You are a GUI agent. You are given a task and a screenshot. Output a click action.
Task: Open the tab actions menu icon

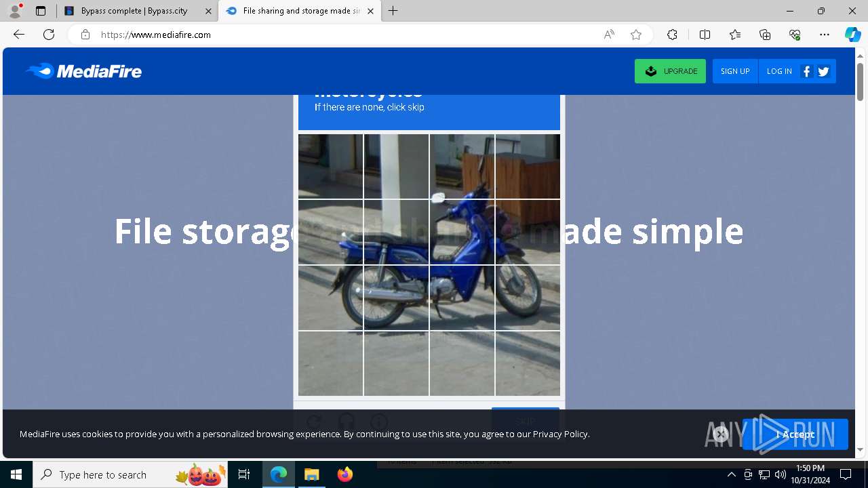click(41, 11)
